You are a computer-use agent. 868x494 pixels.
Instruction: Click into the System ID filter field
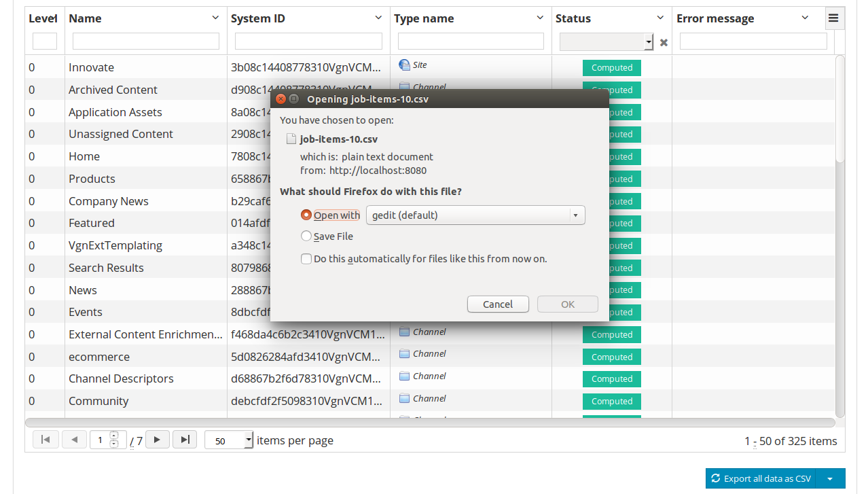(x=308, y=41)
